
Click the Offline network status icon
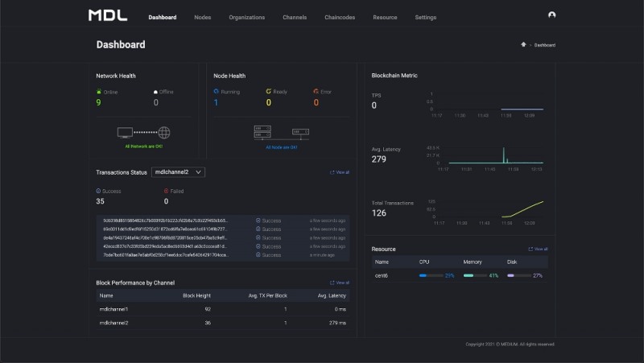[x=155, y=92]
